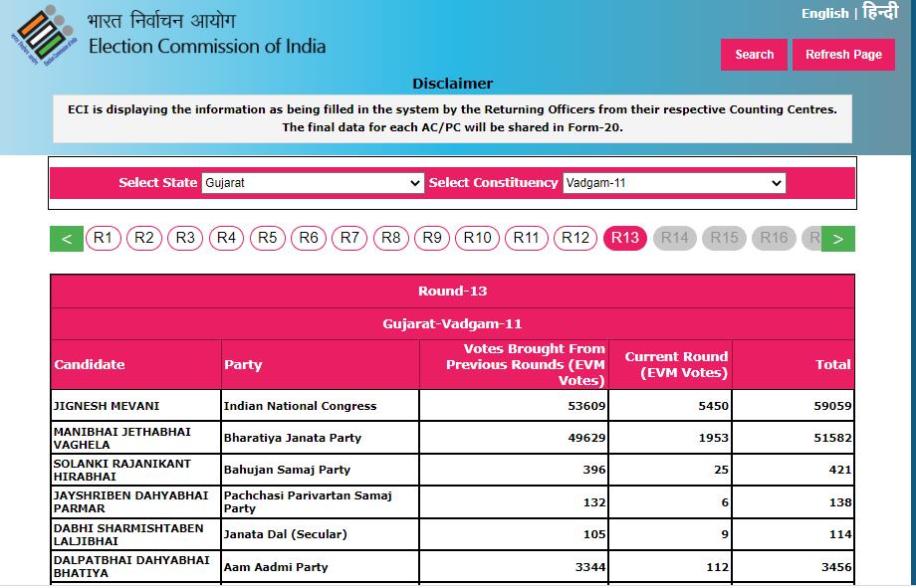Select the active R13 round tab
Screen dimensions: 916x588
point(625,238)
